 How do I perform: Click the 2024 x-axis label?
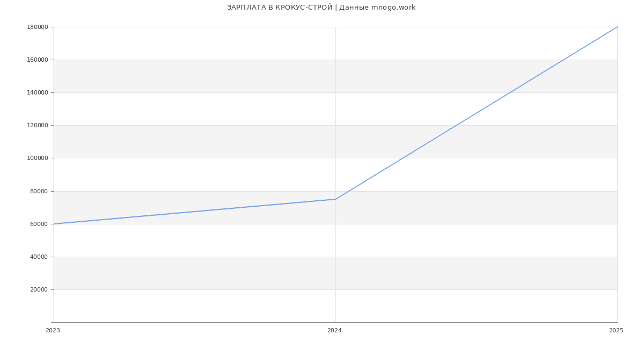tap(334, 331)
